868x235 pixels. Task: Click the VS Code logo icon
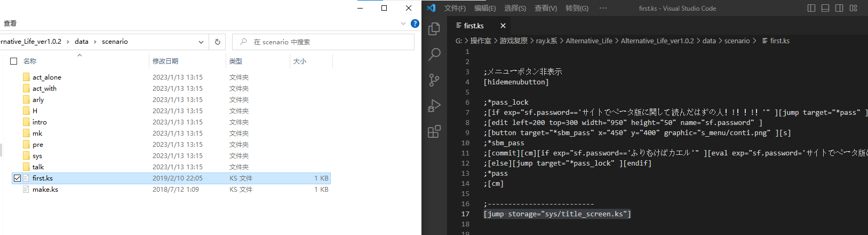click(431, 8)
